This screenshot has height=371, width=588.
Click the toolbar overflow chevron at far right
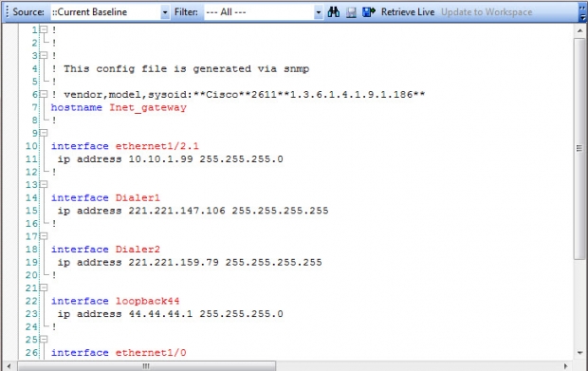tap(582, 12)
